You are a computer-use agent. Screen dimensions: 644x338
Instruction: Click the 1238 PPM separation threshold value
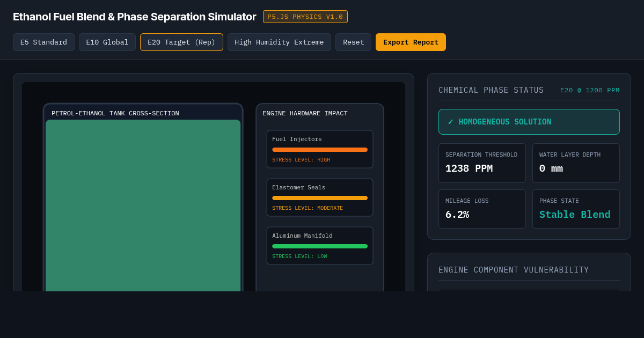tap(469, 168)
